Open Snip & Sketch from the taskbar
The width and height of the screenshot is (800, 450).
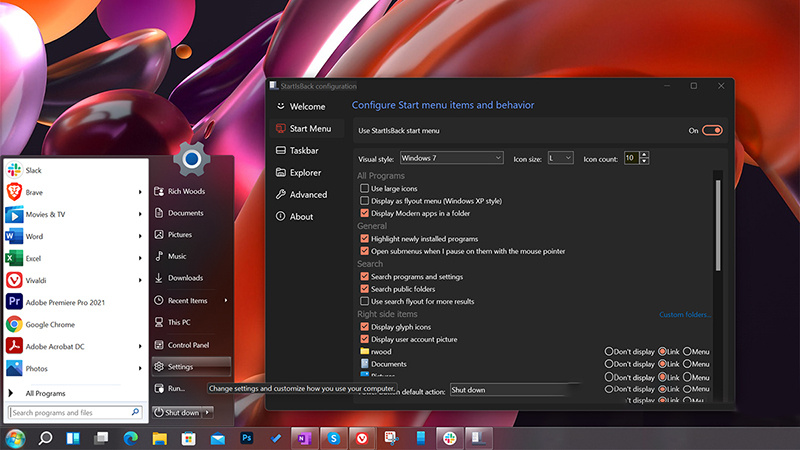[391, 438]
